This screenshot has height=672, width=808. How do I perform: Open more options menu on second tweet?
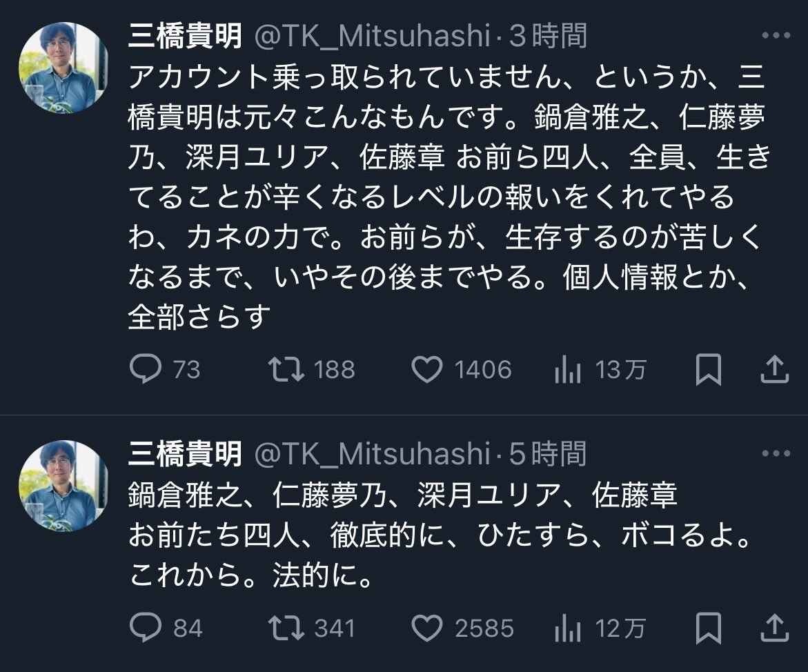pyautogui.click(x=775, y=454)
